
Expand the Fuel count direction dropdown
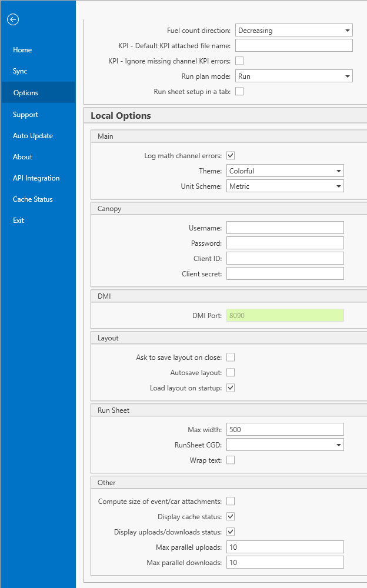point(294,31)
